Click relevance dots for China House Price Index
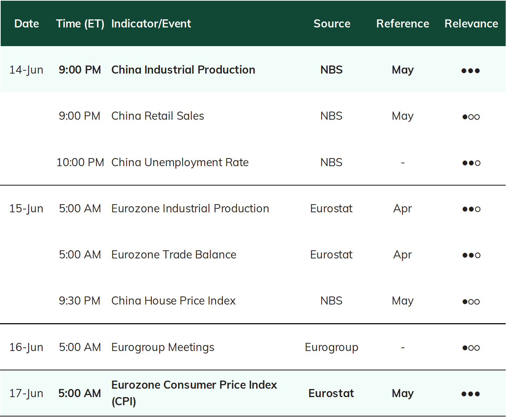The width and height of the screenshot is (506, 420). (471, 302)
